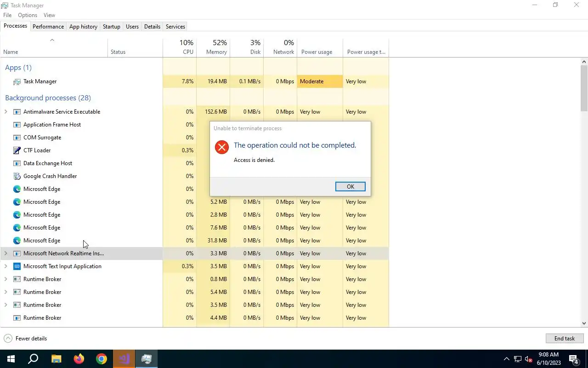The height and width of the screenshot is (368, 588).
Task: Launch Google Chrome from the taskbar
Action: [102, 359]
